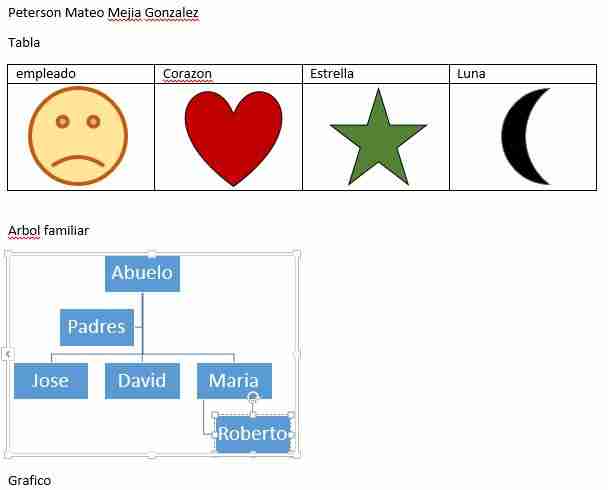Place the cursor in the empleado table cell

tap(81, 74)
